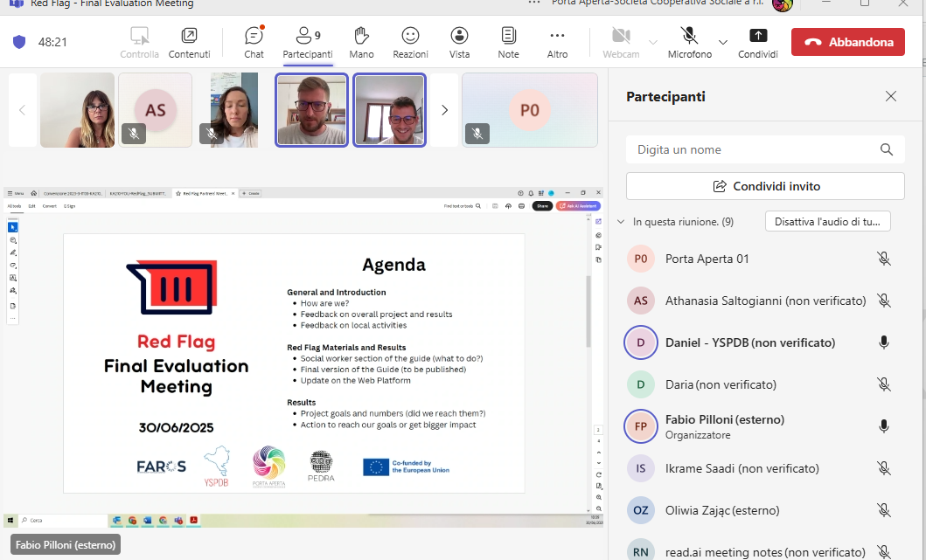Click Condividi invito button

pyautogui.click(x=765, y=186)
